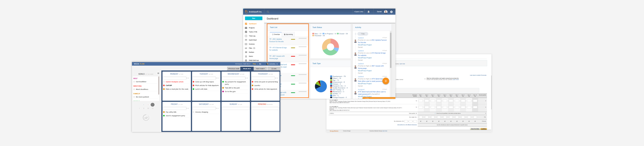Open the settings gear in Andolasoft header

pyautogui.click(x=391, y=12)
